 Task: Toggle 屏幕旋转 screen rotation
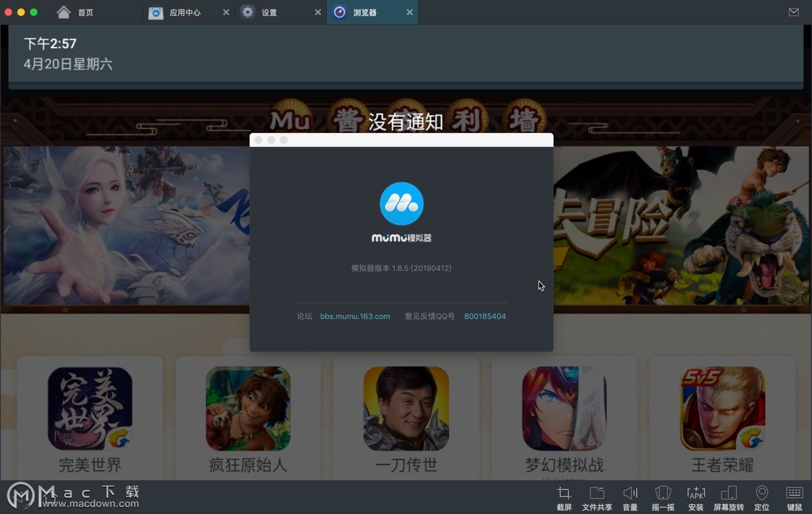pos(729,498)
